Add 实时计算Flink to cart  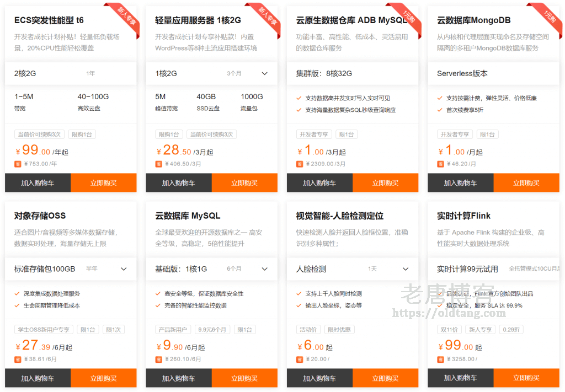[x=460, y=378]
